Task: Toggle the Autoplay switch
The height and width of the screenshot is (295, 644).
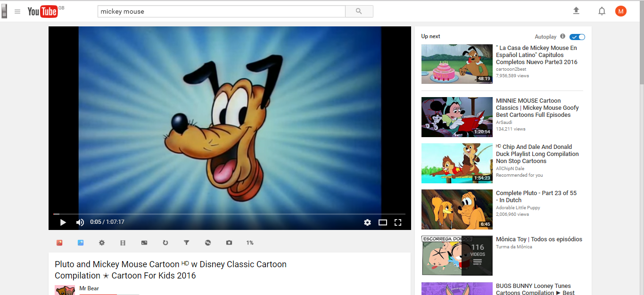Action: pyautogui.click(x=577, y=37)
